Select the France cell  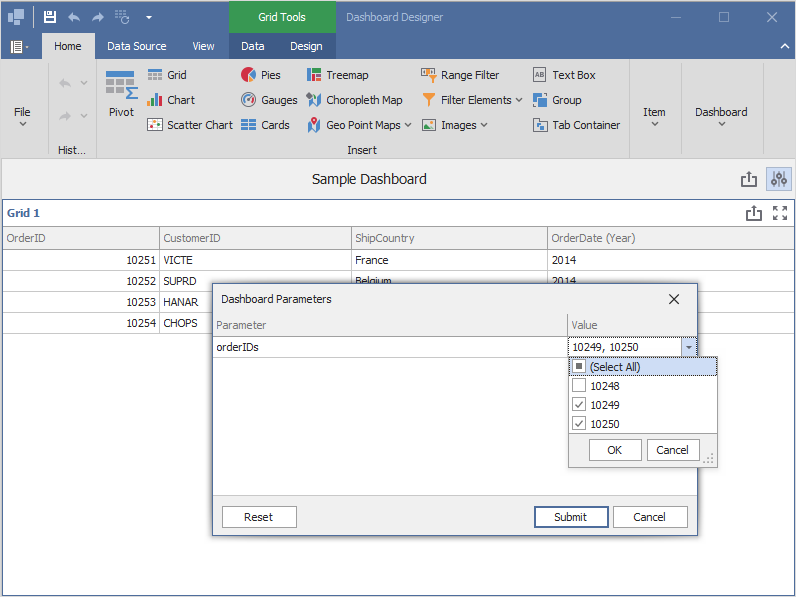pyautogui.click(x=449, y=260)
